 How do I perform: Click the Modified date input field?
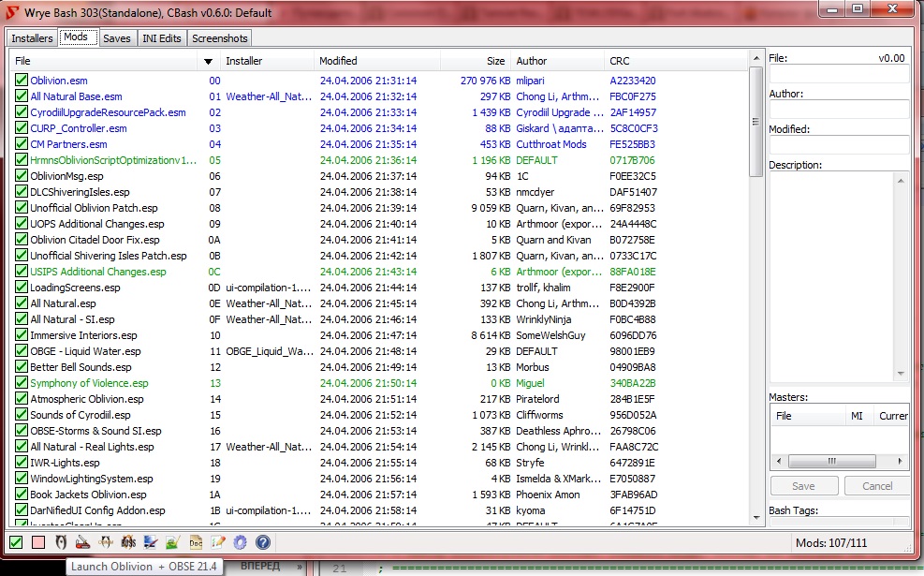tap(839, 144)
